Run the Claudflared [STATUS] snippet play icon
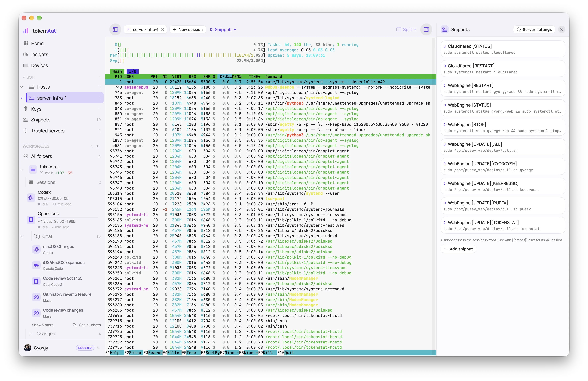This screenshot has width=588, height=381. (x=445, y=46)
